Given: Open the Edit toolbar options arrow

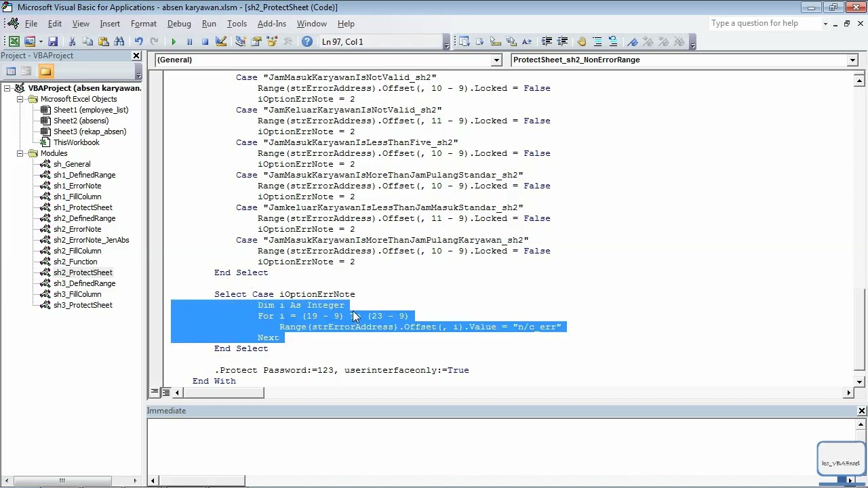Looking at the screenshot, I should click(692, 42).
